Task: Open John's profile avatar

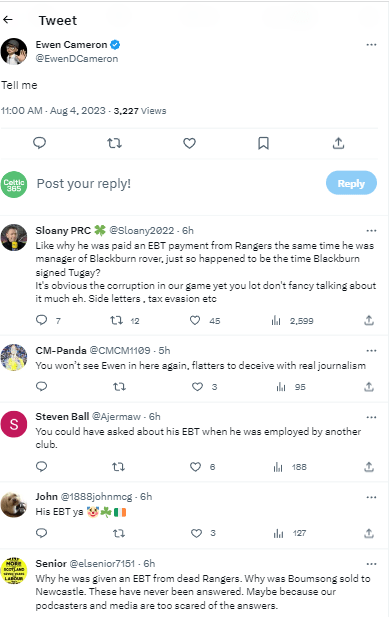Action: 14,505
